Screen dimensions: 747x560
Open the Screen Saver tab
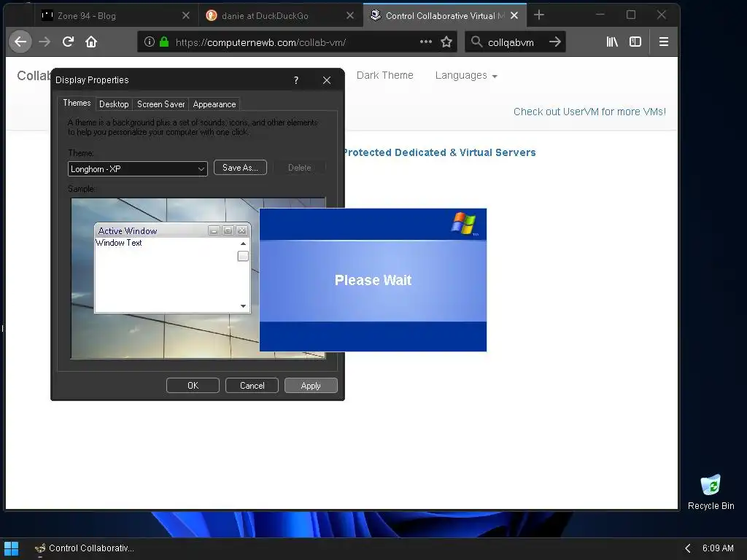point(160,104)
